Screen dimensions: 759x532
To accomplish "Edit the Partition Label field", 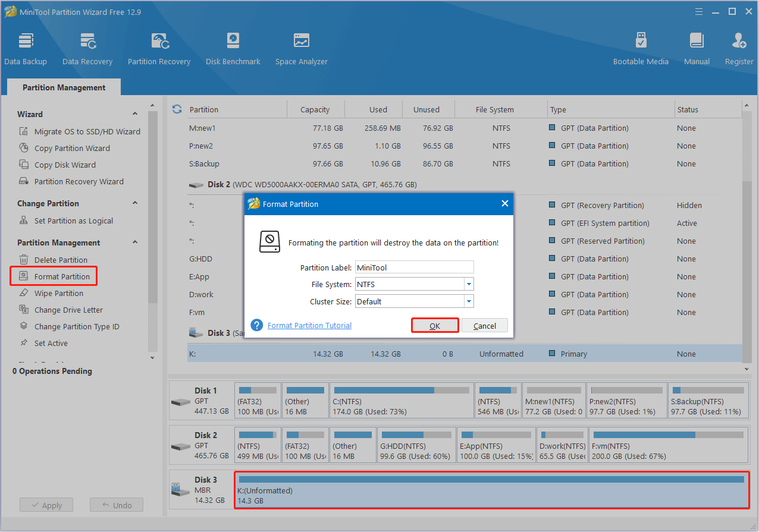I will pyautogui.click(x=414, y=267).
